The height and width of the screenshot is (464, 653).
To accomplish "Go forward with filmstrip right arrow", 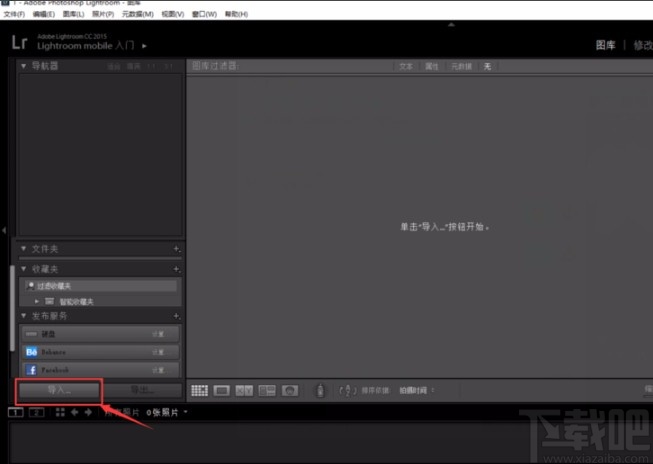I will [x=88, y=412].
